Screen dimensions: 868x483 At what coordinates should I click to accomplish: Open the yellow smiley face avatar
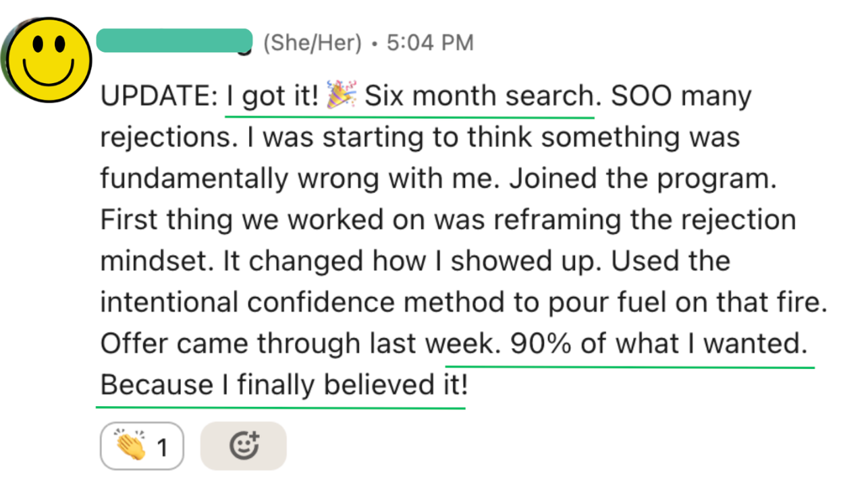tap(48, 59)
